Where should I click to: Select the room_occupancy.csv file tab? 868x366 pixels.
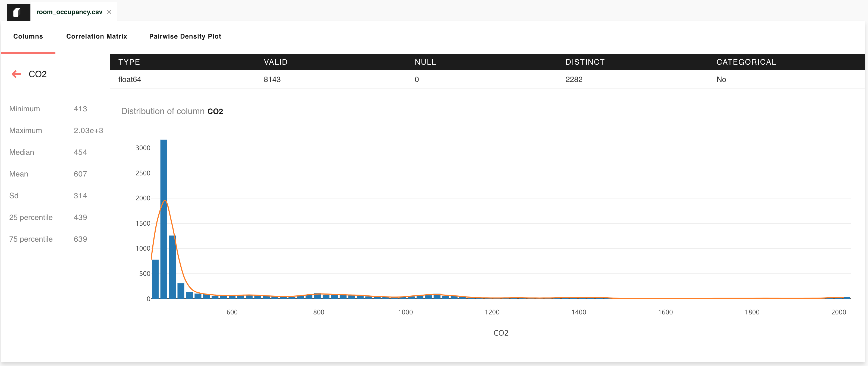click(69, 12)
